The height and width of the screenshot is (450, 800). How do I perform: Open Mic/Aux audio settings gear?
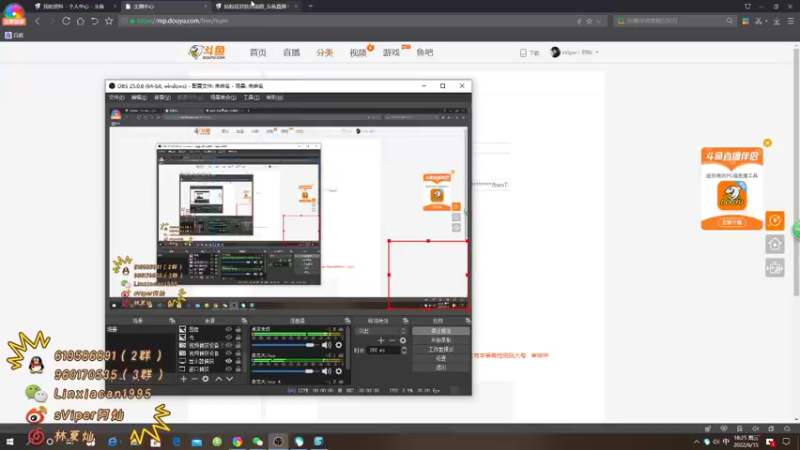[338, 371]
